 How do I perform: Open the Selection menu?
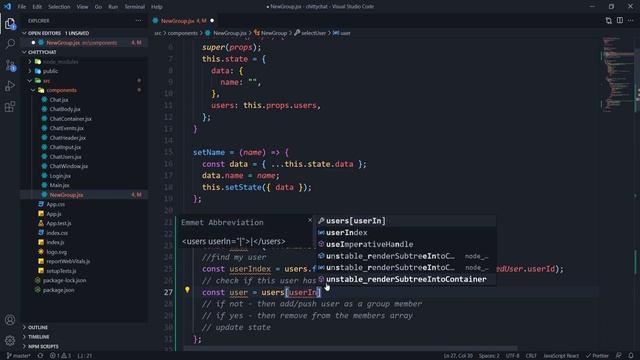point(59,7)
